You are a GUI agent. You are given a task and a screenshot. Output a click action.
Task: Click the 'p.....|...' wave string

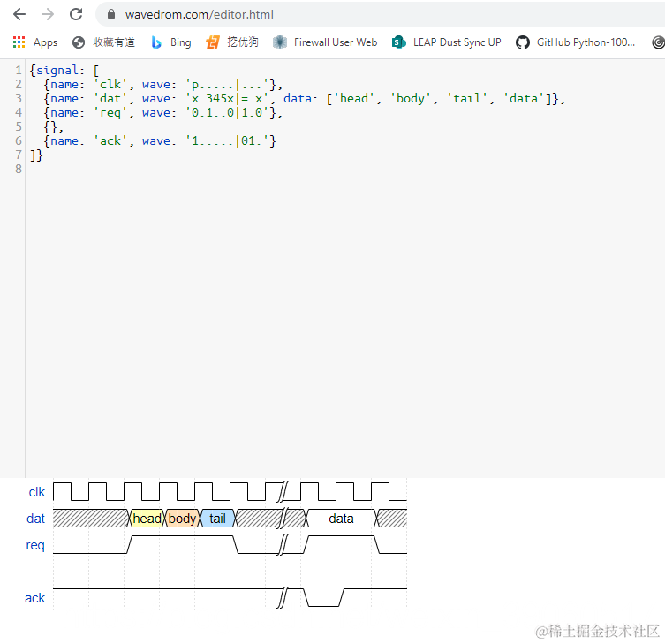227,85
